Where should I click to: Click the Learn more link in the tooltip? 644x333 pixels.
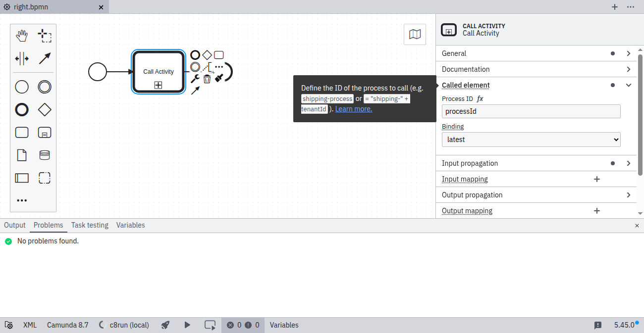(x=353, y=108)
